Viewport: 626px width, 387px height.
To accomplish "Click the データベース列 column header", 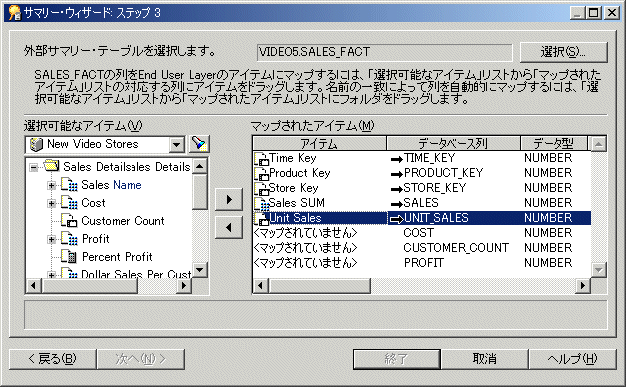I will pyautogui.click(x=453, y=143).
